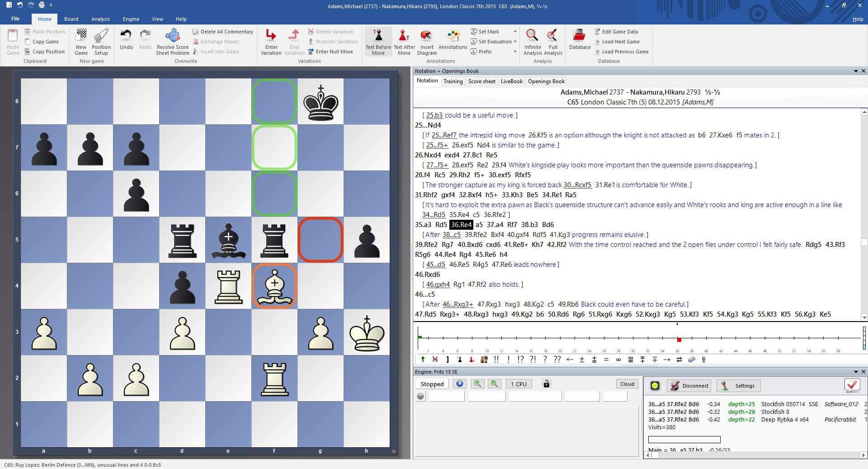
Task: Open the Database window
Action: pyautogui.click(x=579, y=40)
